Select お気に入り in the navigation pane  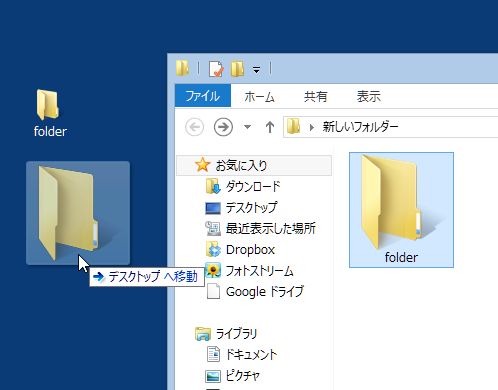click(x=254, y=165)
